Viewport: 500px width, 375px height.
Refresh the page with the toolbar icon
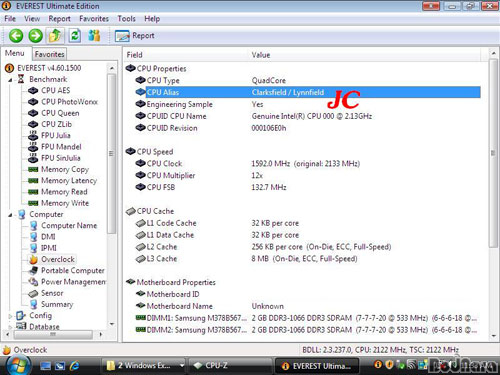(x=75, y=36)
